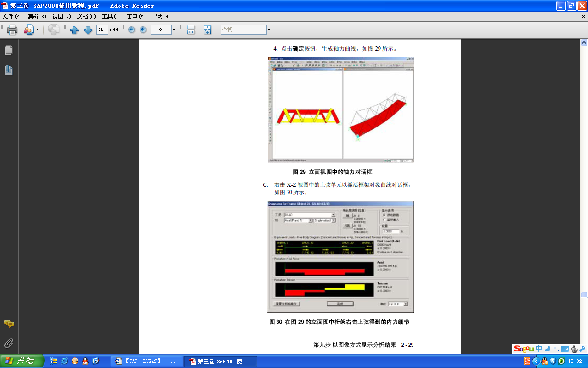Open the Pages thumbnails panel in sidebar

(9, 50)
